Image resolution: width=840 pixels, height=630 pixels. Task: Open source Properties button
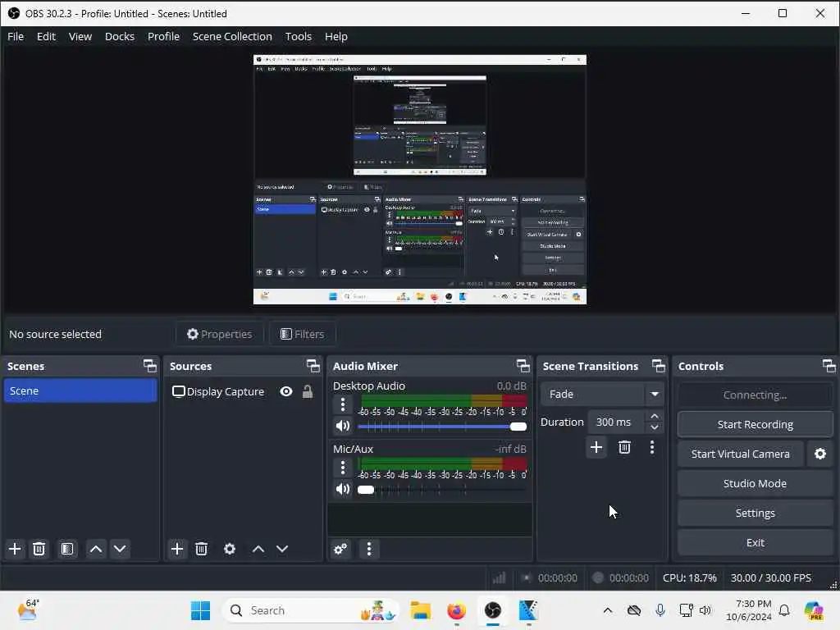(219, 335)
